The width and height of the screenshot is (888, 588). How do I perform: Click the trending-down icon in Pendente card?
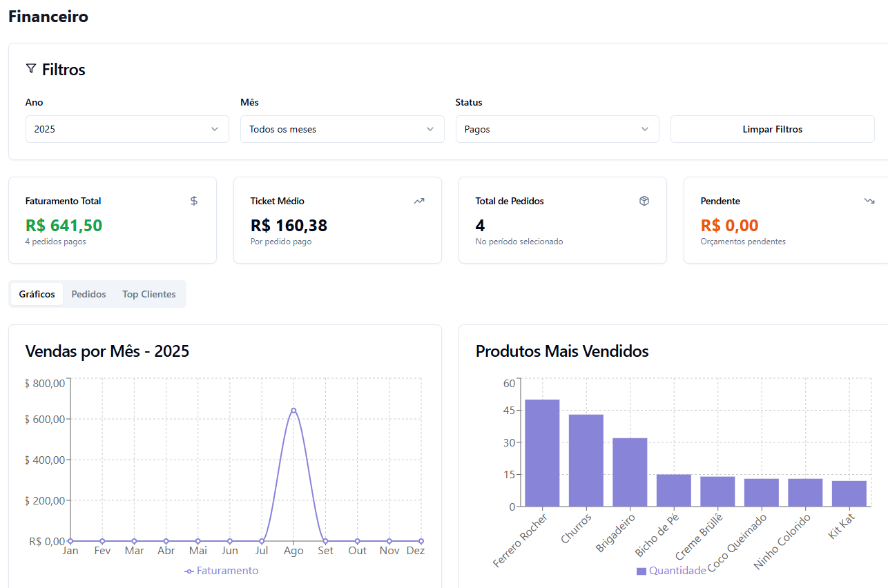pyautogui.click(x=869, y=201)
